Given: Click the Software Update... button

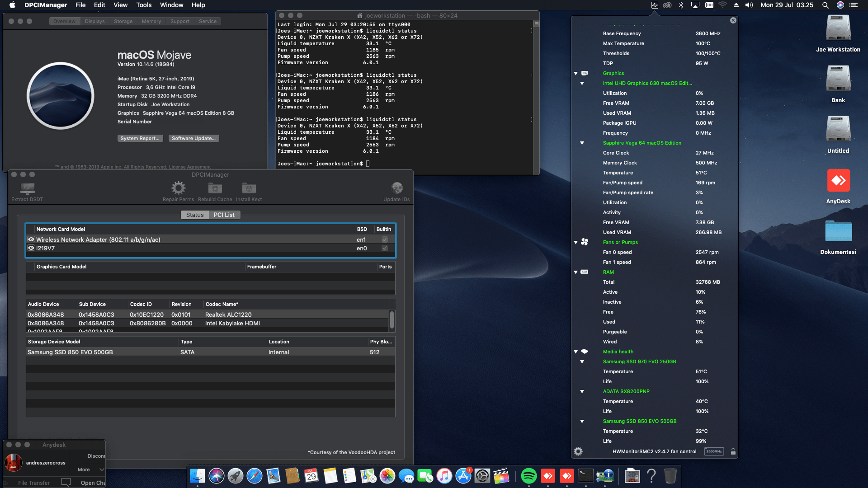Looking at the screenshot, I should tap(193, 138).
